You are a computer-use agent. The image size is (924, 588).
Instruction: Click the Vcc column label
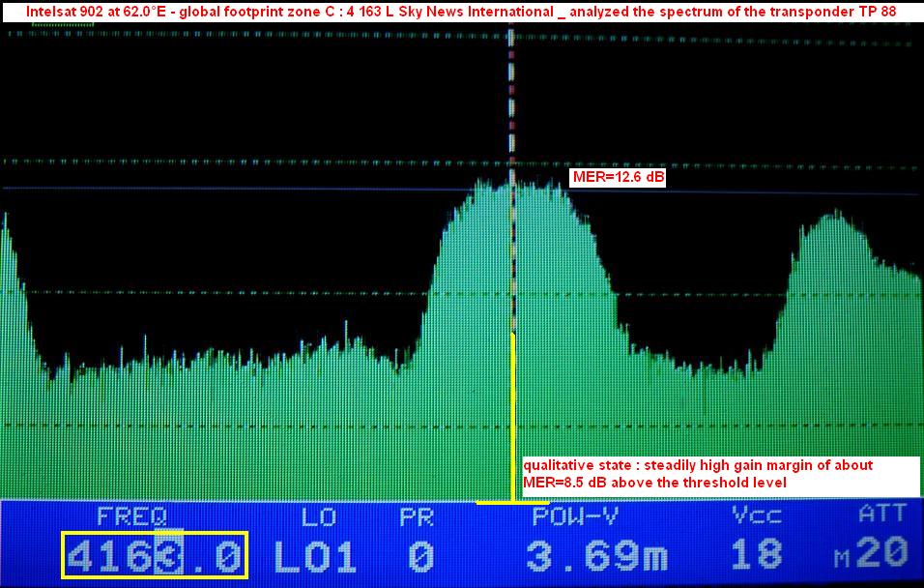[756, 515]
